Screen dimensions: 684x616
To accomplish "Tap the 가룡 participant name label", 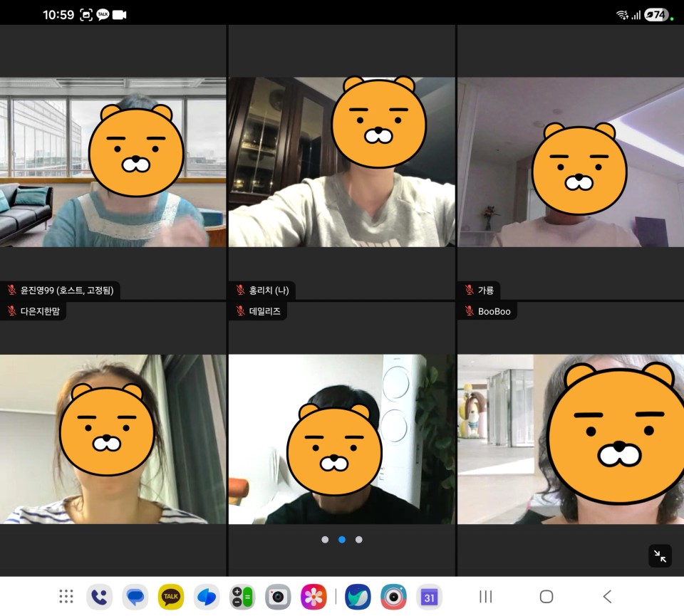I will pyautogui.click(x=486, y=290).
